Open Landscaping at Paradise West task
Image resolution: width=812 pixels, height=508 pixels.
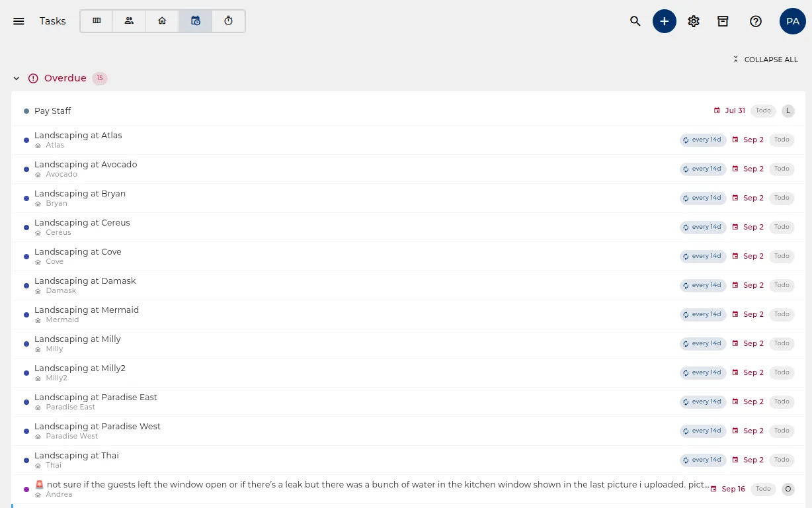click(408, 431)
